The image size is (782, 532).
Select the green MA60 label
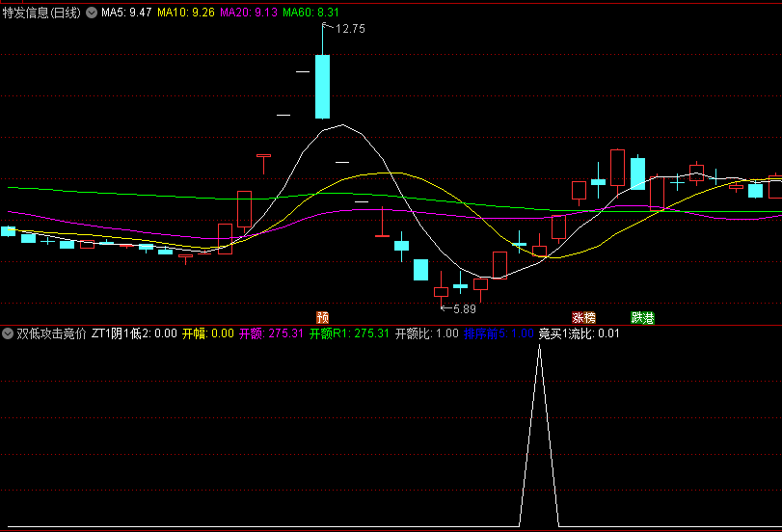pyautogui.click(x=310, y=13)
